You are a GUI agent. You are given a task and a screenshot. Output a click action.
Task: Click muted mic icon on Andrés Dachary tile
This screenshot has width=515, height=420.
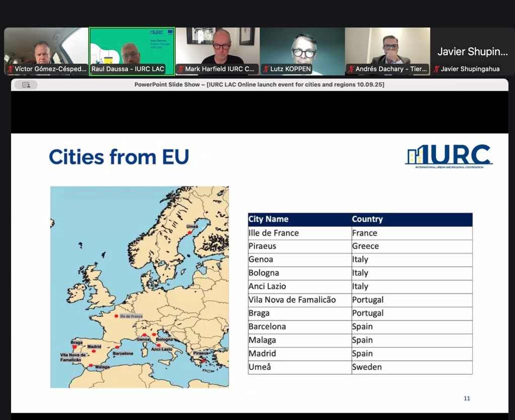pos(350,69)
